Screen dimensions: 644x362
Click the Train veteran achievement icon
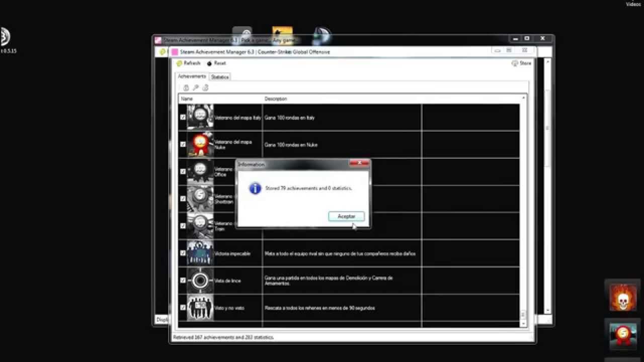(x=200, y=226)
